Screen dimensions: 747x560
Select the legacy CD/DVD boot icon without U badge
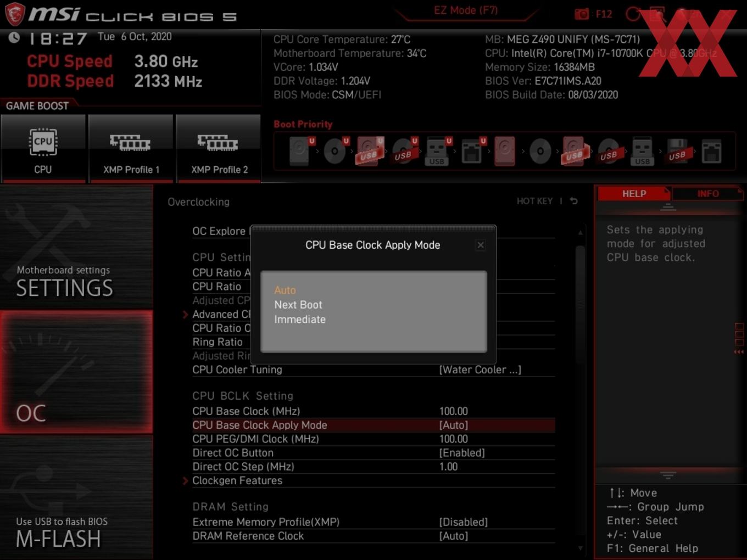coord(540,151)
